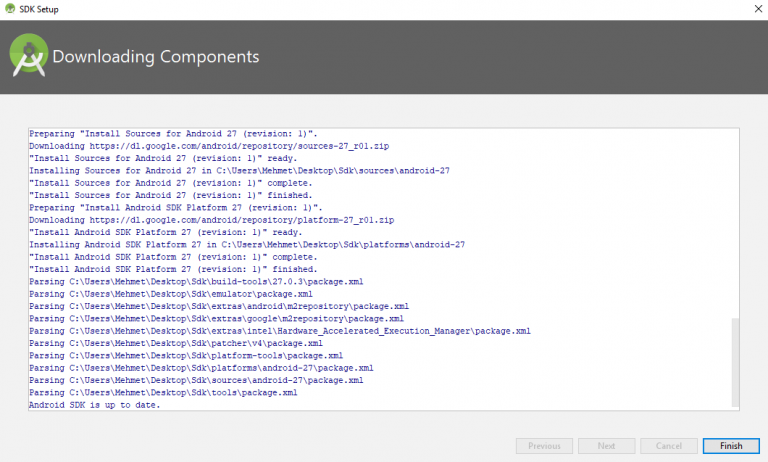Click the Android Studio logo in header

[x=29, y=57]
